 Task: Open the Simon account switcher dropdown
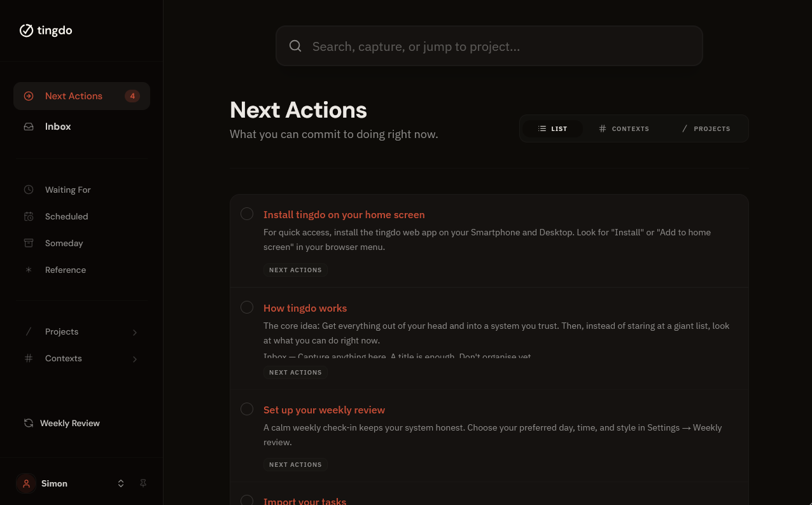point(121,483)
